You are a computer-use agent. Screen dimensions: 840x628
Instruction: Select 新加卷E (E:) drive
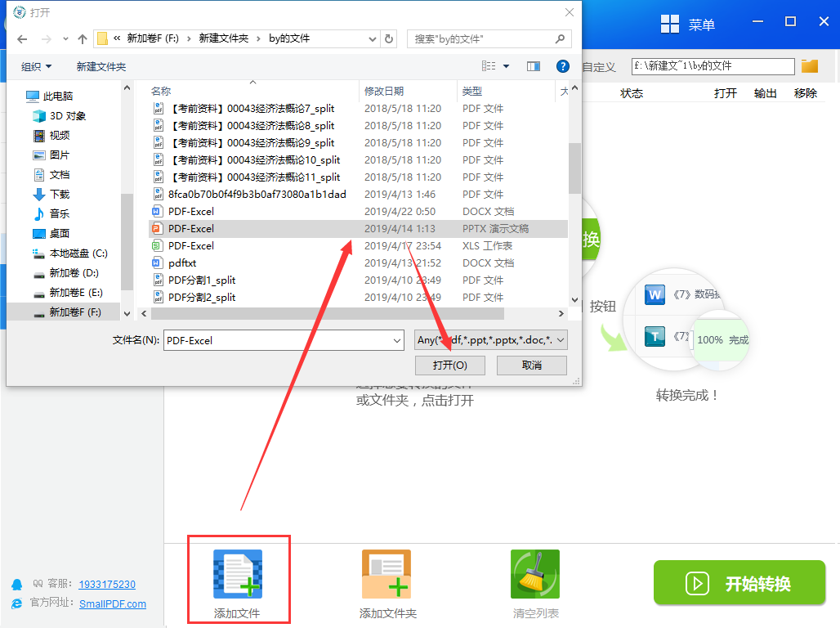[68, 292]
